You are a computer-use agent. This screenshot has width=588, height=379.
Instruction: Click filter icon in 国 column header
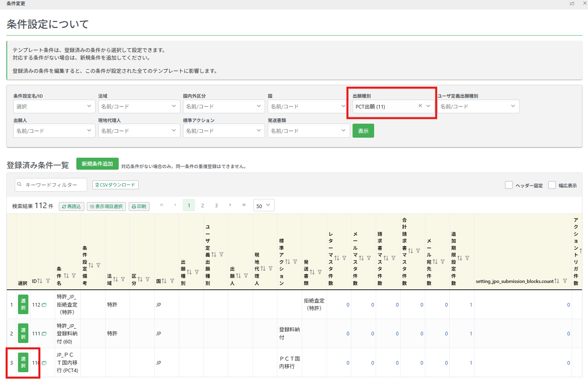click(172, 281)
